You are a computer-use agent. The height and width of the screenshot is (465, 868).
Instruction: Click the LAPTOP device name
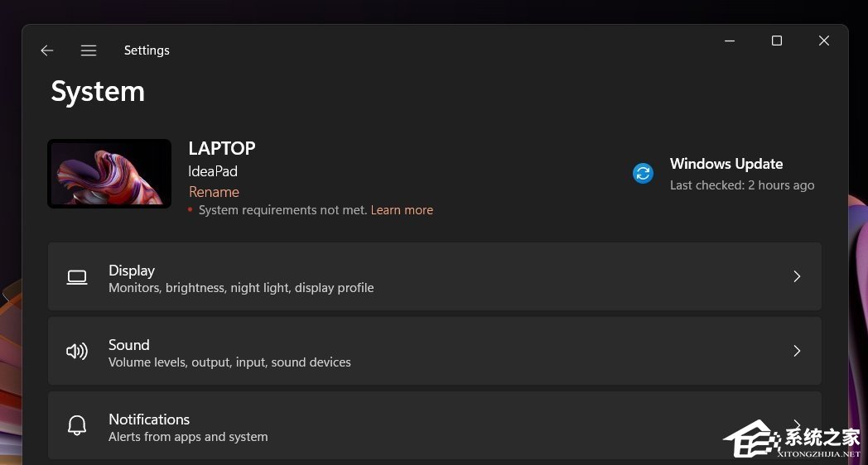[222, 149]
